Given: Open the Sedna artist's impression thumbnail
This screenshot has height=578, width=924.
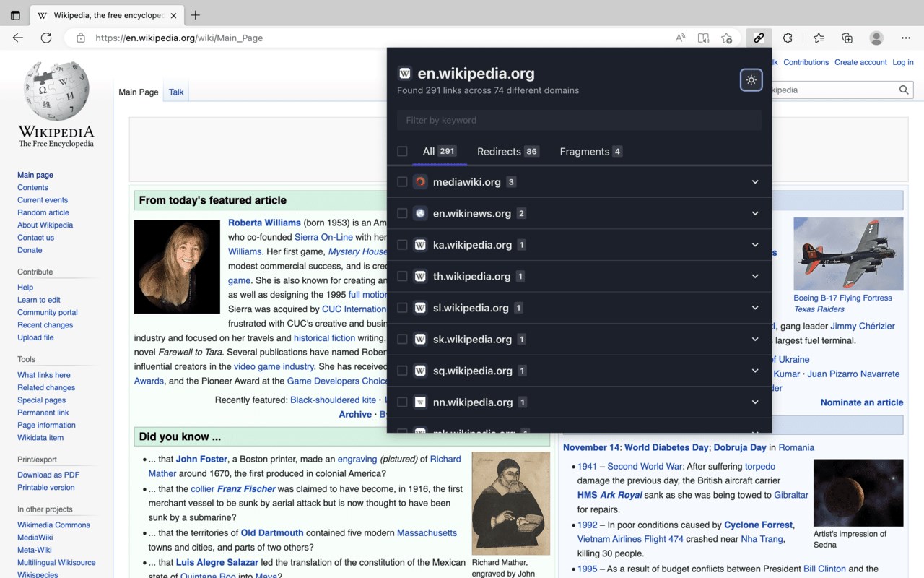Looking at the screenshot, I should click(x=858, y=493).
